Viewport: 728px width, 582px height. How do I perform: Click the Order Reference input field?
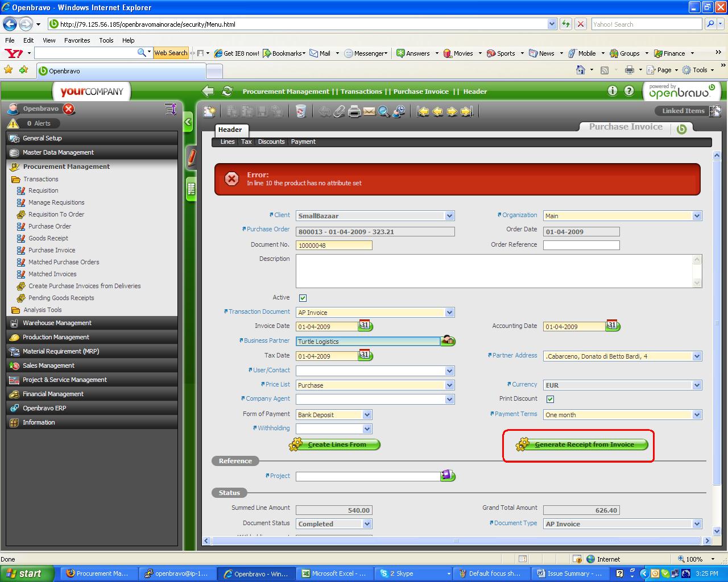tap(581, 246)
